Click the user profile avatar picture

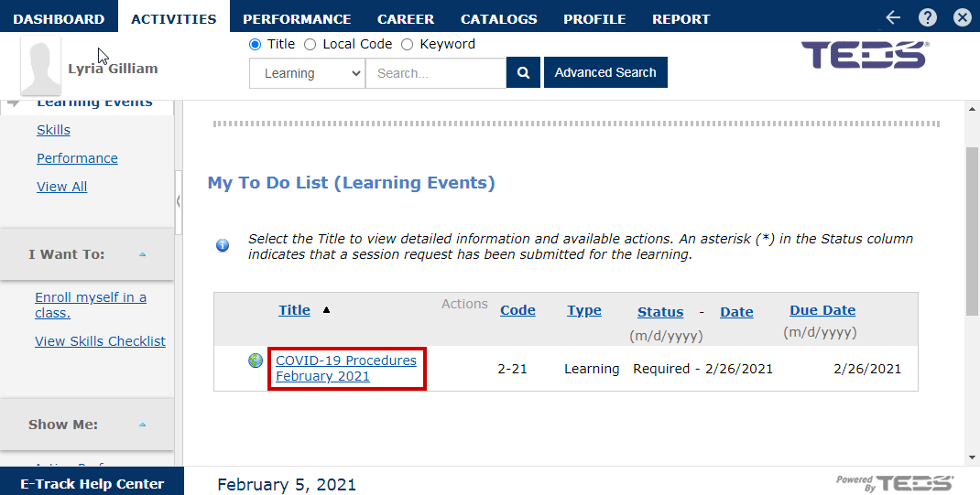[x=40, y=68]
